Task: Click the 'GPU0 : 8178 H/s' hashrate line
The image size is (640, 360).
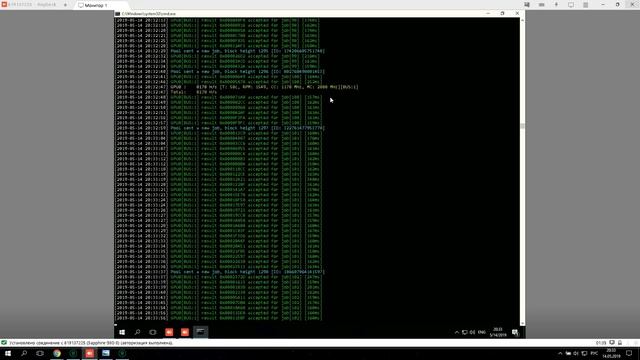Action: [x=264, y=87]
